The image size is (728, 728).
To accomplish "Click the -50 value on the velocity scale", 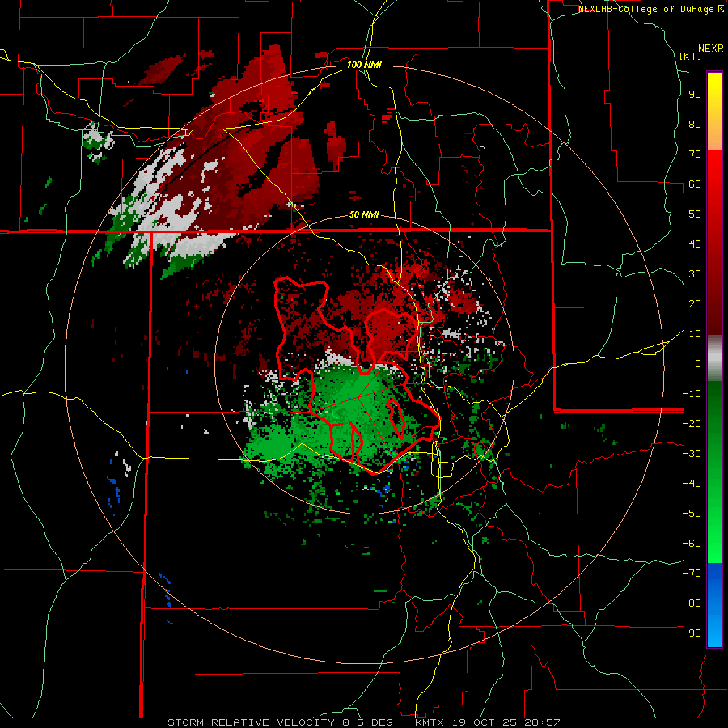I will pyautogui.click(x=692, y=514).
